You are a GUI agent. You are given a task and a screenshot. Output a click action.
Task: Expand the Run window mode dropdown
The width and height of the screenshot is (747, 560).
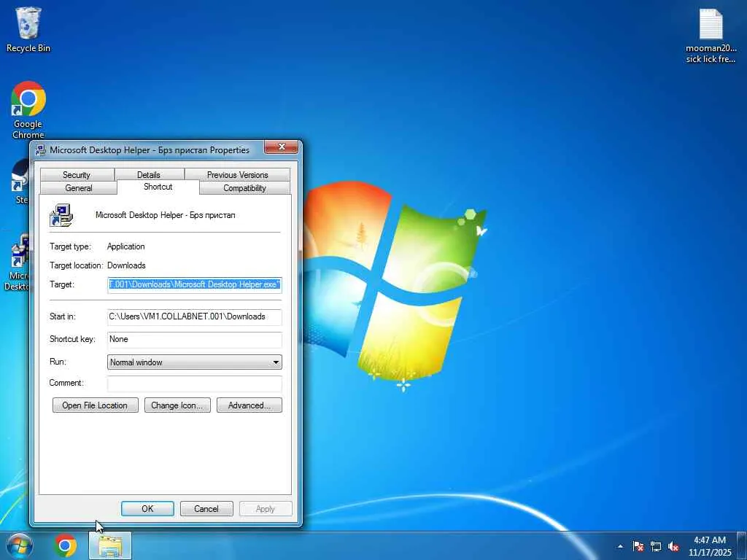(194, 362)
